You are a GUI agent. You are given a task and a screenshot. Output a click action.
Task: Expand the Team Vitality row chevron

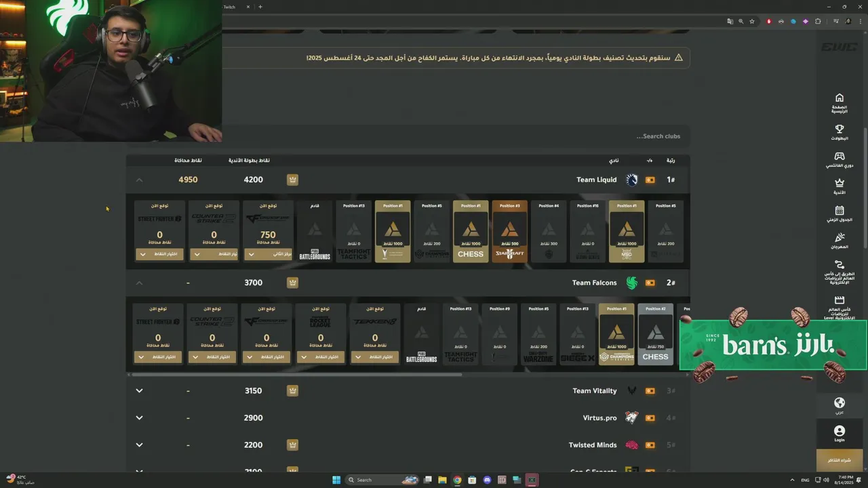139,391
